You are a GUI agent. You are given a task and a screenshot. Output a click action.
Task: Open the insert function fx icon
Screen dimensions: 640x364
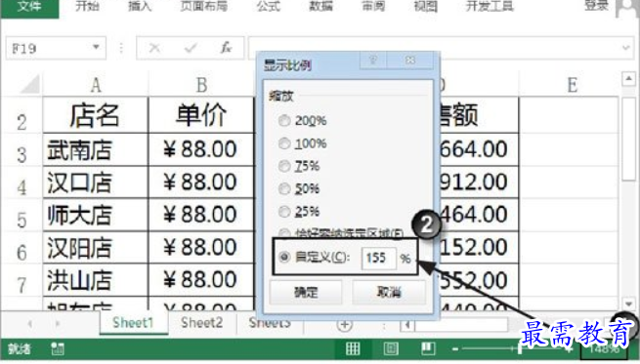pos(226,48)
